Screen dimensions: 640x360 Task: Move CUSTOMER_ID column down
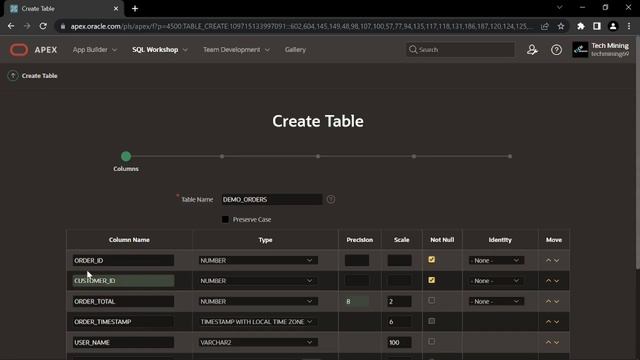[557, 280]
